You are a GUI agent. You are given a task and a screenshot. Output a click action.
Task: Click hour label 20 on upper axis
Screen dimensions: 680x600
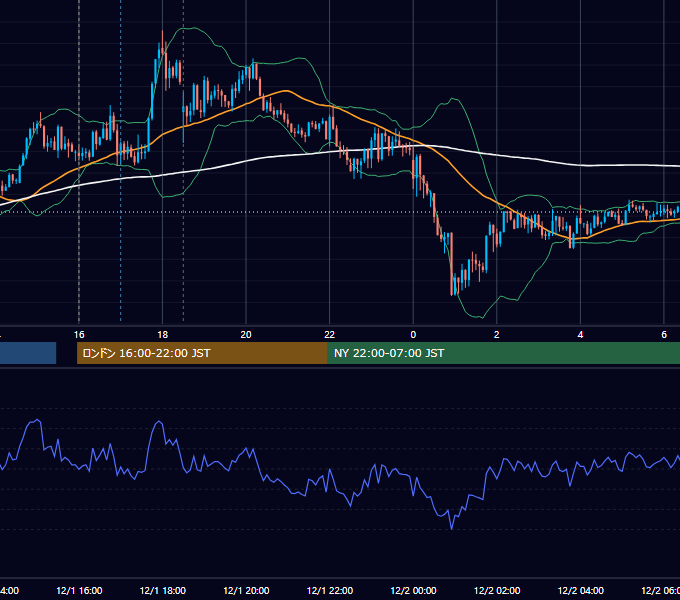[246, 335]
